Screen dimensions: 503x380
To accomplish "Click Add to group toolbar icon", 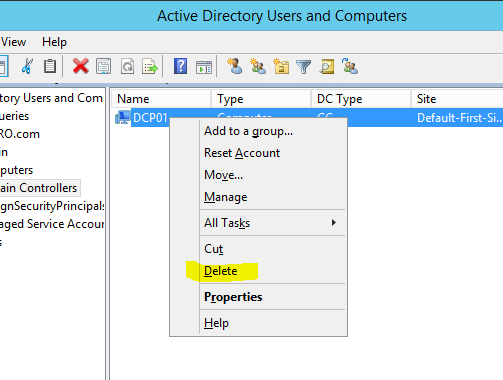I will click(x=350, y=66).
